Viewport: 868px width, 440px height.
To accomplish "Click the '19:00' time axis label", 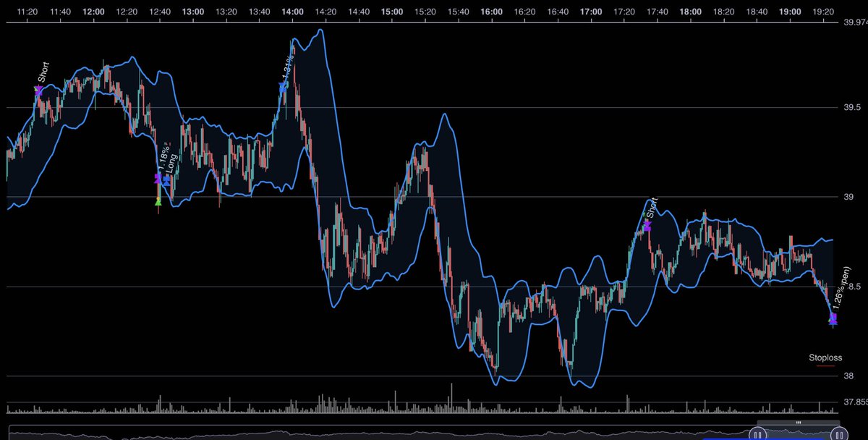I will (790, 12).
